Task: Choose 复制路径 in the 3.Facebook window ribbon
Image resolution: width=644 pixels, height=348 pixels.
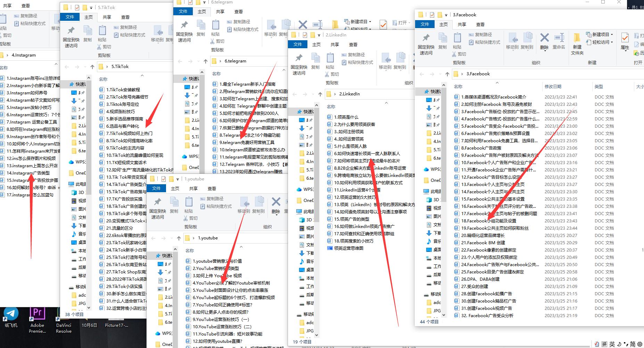Action: (x=480, y=35)
